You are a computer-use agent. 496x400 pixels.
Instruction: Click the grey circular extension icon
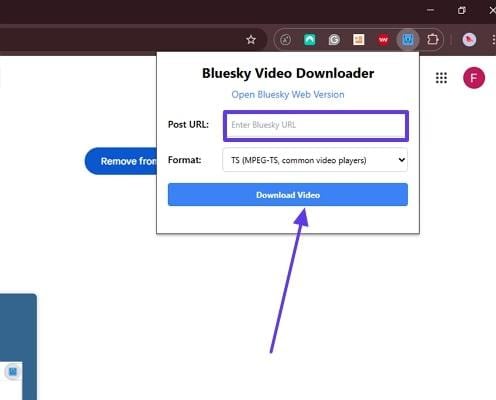[285, 40]
